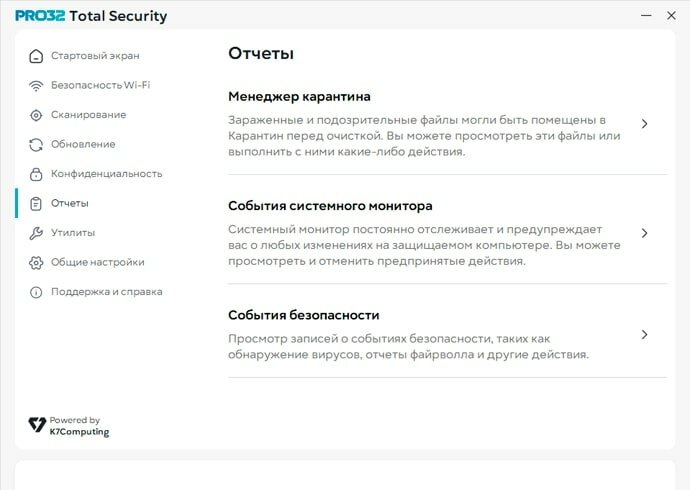
Task: Click the gear icon for Общие настройки
Action: click(36, 263)
